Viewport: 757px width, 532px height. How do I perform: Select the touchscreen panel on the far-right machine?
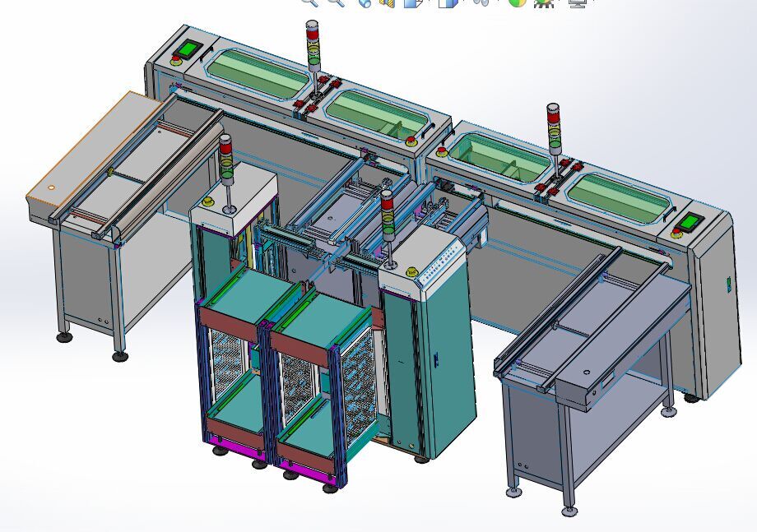(x=691, y=222)
